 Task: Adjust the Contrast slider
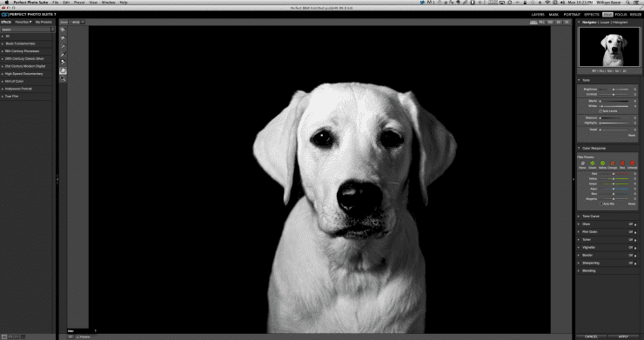614,95
